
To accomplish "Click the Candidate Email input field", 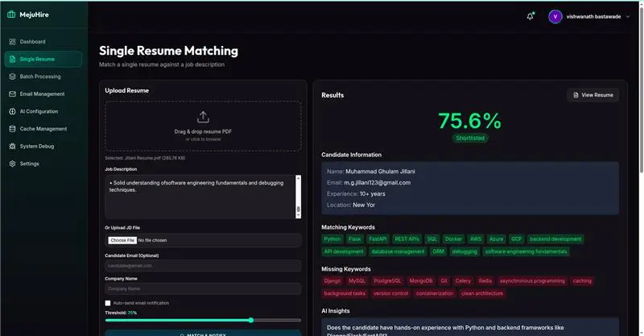I will 203,265.
